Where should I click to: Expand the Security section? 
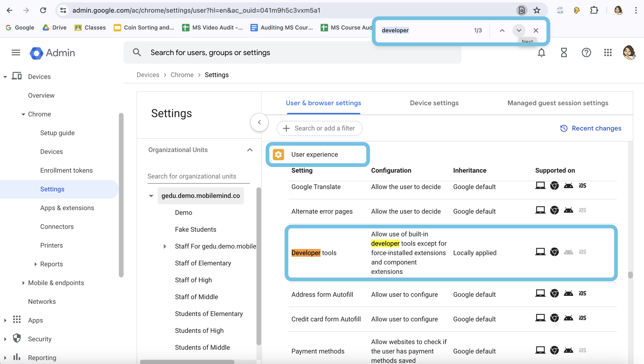5,339
